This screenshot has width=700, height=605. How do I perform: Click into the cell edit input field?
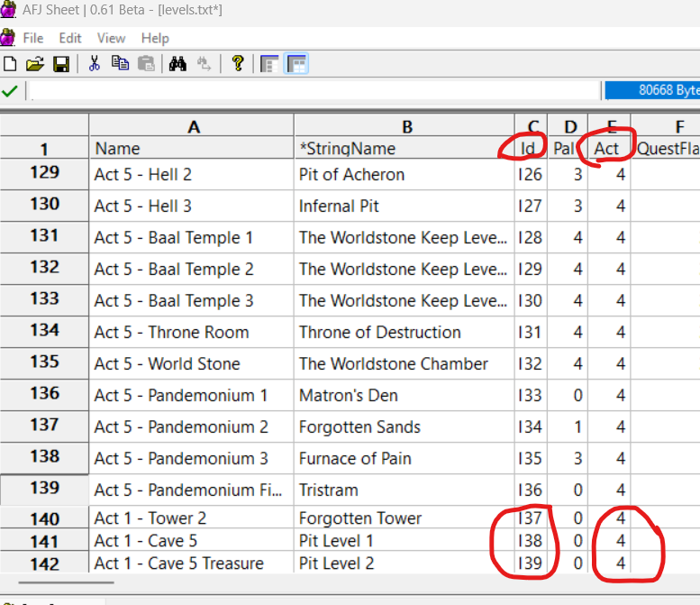tap(314, 91)
